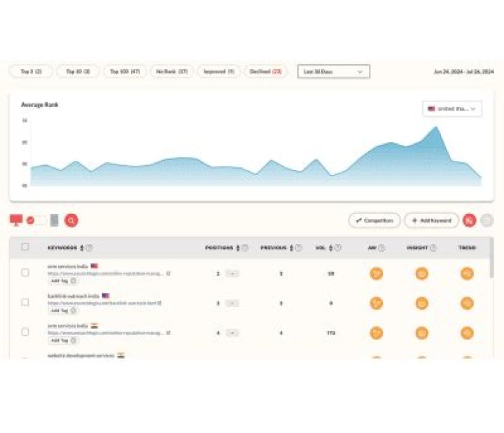Select the mobile phone device icon
Viewport: 504px width, 433px height.
[x=54, y=220]
